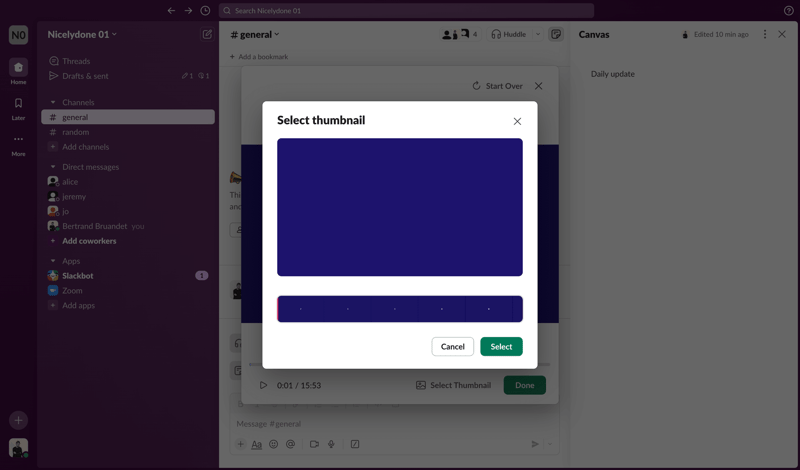Click the slash shortcuts icon
This screenshot has width=800, height=470.
click(x=355, y=444)
